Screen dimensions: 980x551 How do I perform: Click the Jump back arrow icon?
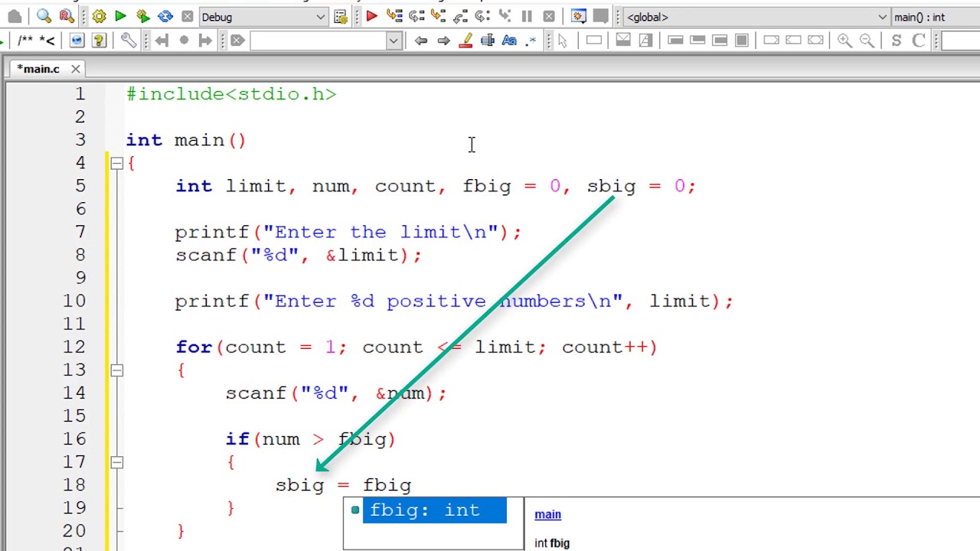click(421, 41)
